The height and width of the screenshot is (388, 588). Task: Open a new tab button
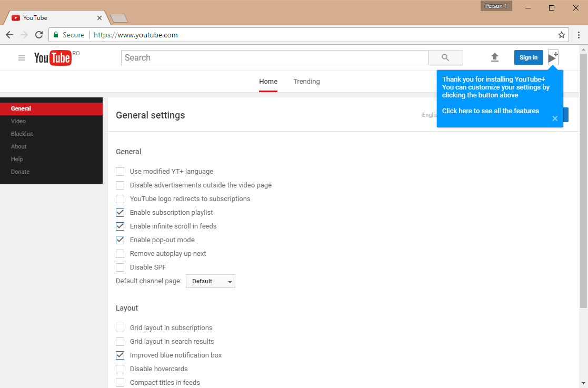pos(119,18)
